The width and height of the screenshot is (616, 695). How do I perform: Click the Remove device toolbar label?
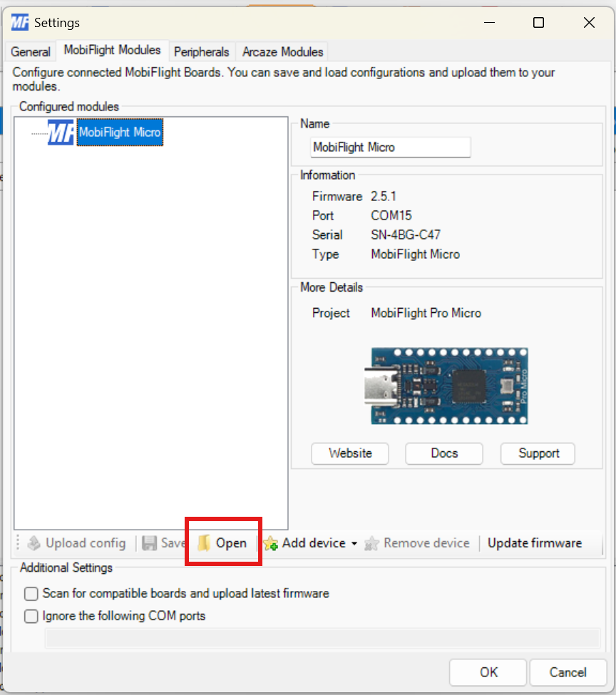click(x=426, y=543)
